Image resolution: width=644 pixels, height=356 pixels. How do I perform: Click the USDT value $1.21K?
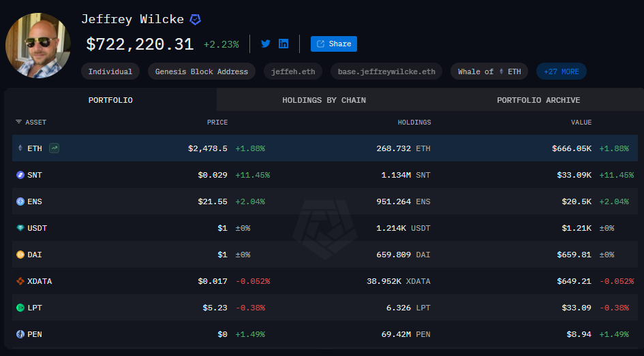(577, 228)
